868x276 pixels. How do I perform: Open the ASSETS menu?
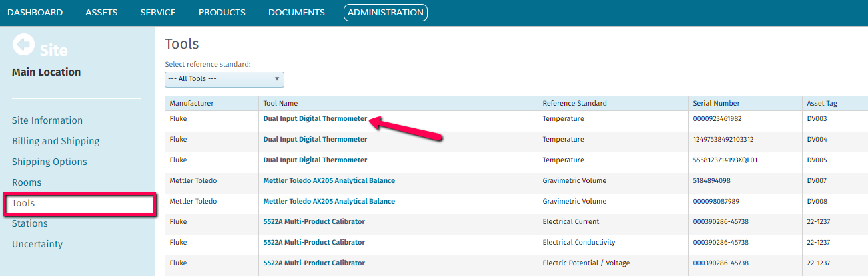(x=101, y=13)
